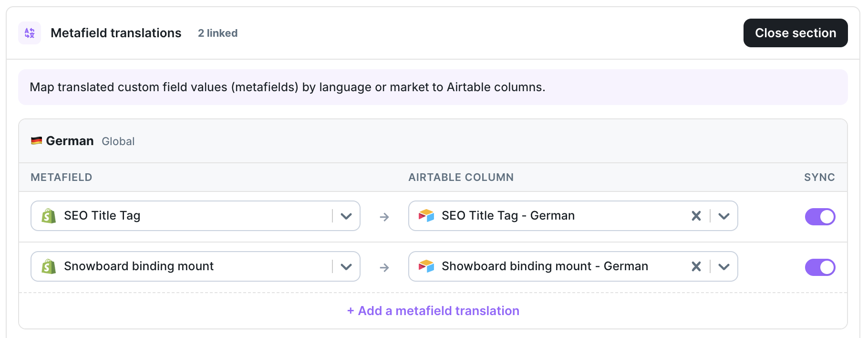This screenshot has width=868, height=338.
Task: Open the SEO Title Tag metafield dropdown
Action: click(346, 216)
